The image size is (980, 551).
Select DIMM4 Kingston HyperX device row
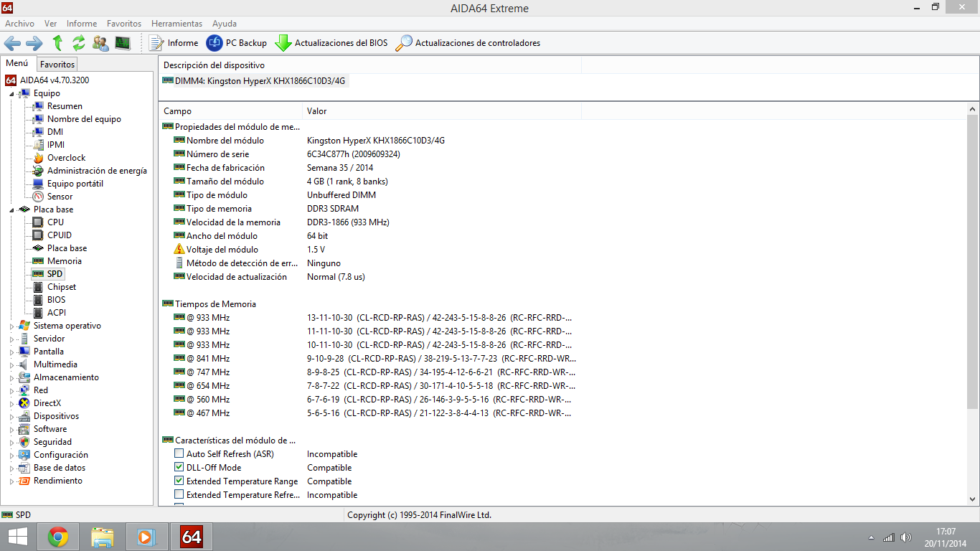(254, 81)
